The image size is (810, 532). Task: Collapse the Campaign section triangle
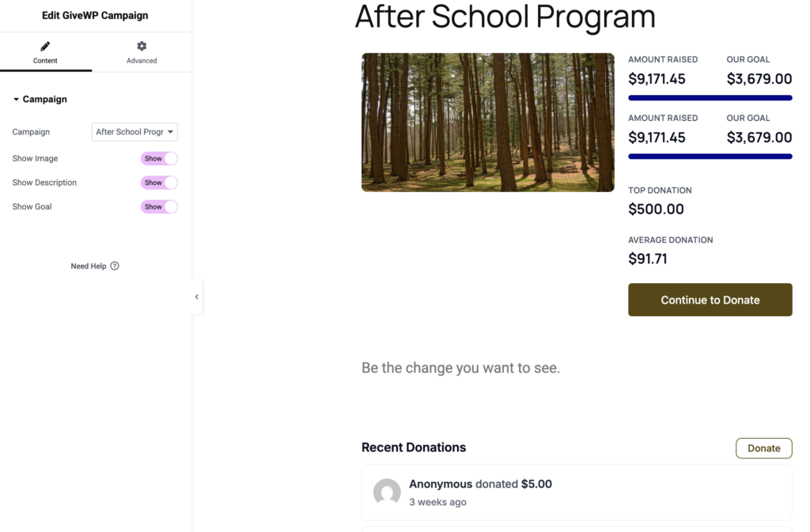click(x=17, y=100)
